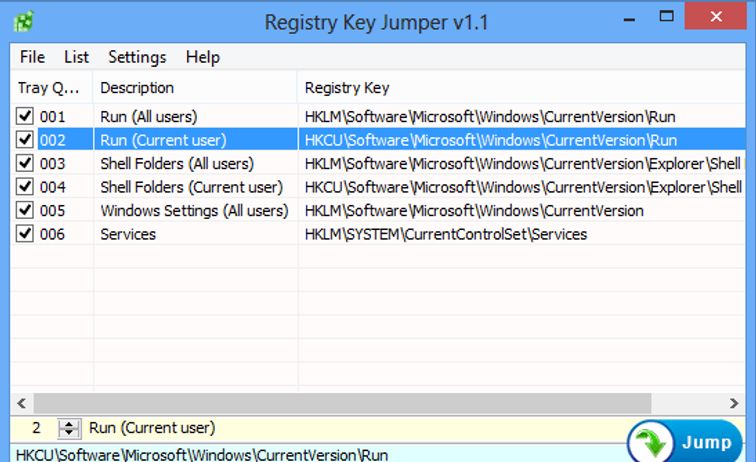This screenshot has height=462, width=756.
Task: Click the Tray Q... column header
Action: (52, 88)
